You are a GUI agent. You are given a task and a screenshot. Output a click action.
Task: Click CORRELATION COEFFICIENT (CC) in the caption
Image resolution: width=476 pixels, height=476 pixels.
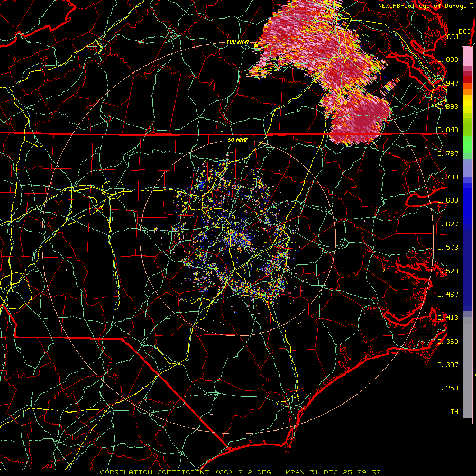tap(167, 472)
